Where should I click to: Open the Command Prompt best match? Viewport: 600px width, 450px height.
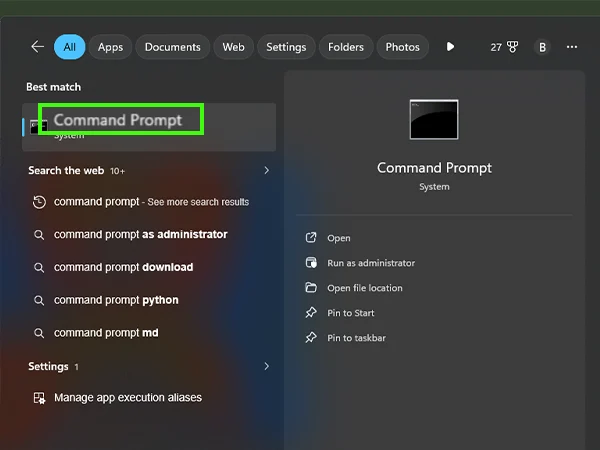point(149,127)
